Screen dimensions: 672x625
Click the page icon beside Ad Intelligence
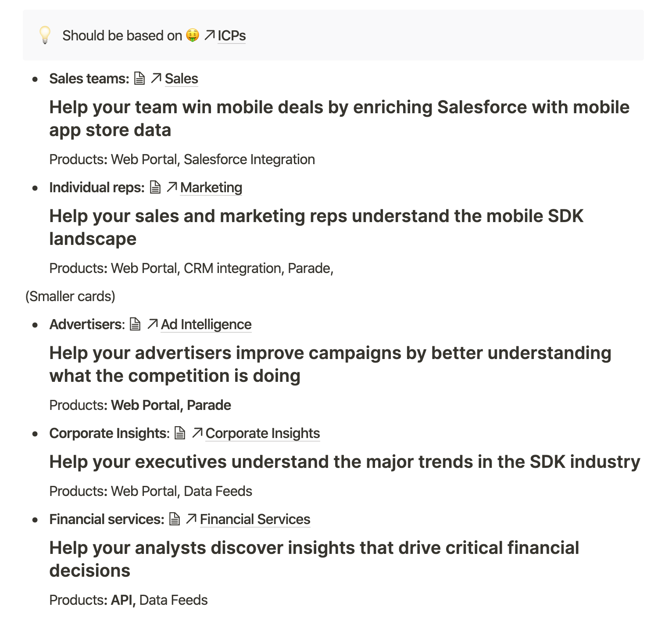coord(136,324)
